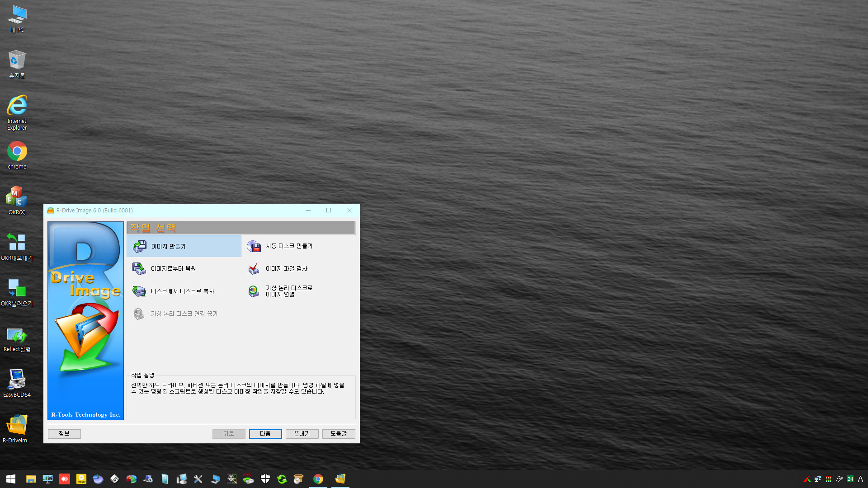Select 디스크에서 디스크로 복사 icon
This screenshot has height=488, width=868.
click(139, 291)
